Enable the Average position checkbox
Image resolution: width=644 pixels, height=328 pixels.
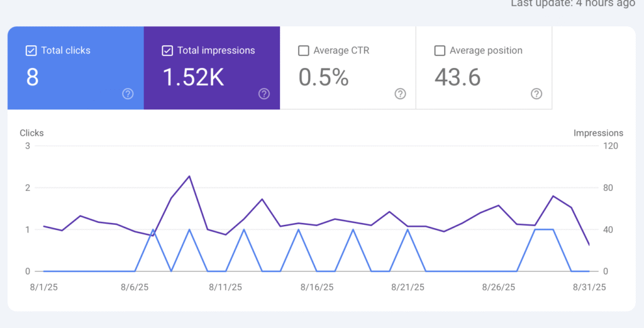point(440,51)
